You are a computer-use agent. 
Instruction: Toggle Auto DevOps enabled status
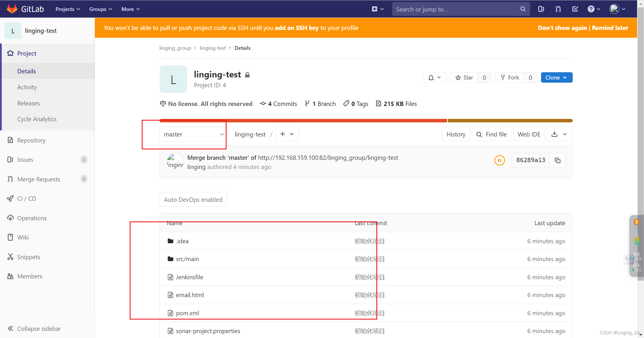(193, 199)
